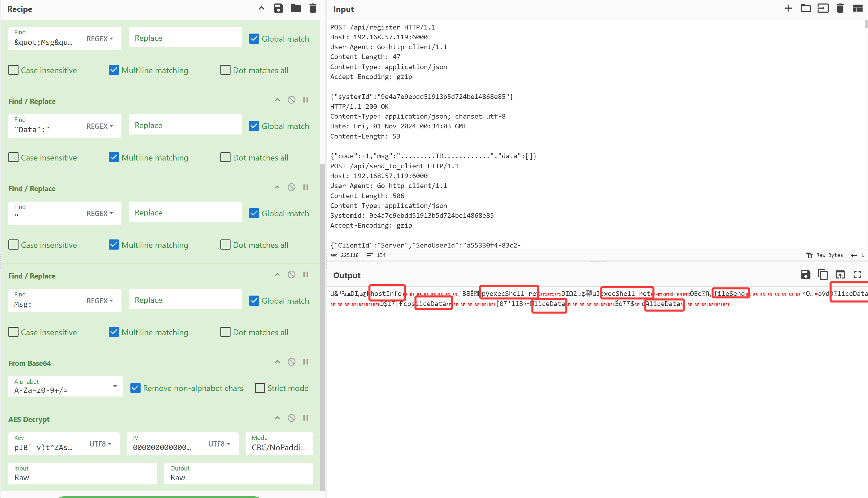The width and height of the screenshot is (868, 498).
Task: Enable Case insensitive for Msg: find
Action: (13, 332)
